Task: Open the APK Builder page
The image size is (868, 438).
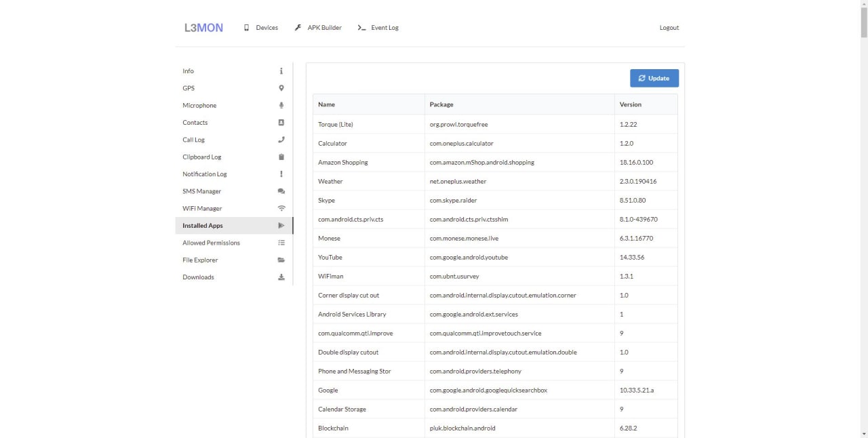Action: pyautogui.click(x=318, y=28)
